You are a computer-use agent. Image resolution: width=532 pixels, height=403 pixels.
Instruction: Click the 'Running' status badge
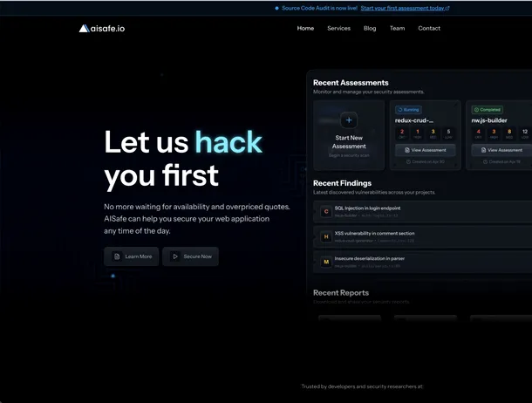point(408,110)
